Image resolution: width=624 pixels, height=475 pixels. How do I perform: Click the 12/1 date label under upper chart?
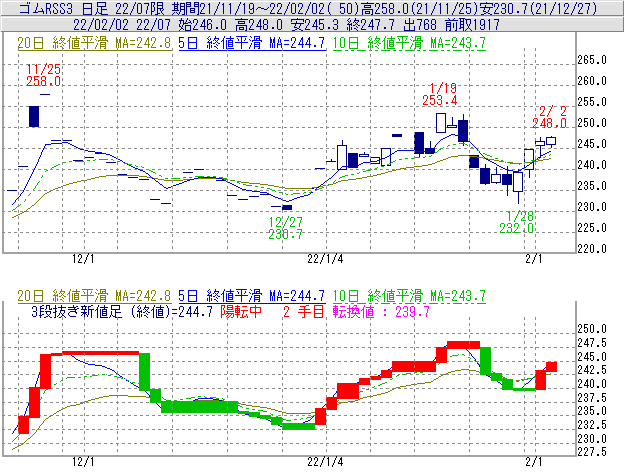tap(83, 259)
